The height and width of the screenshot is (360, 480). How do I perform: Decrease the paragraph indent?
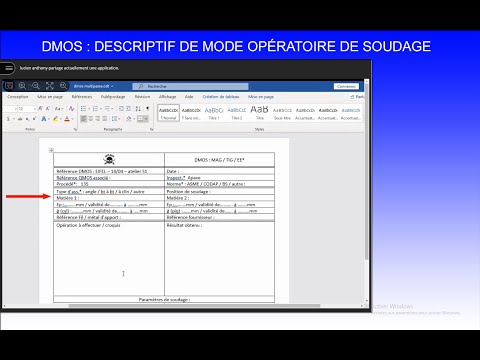click(x=121, y=108)
